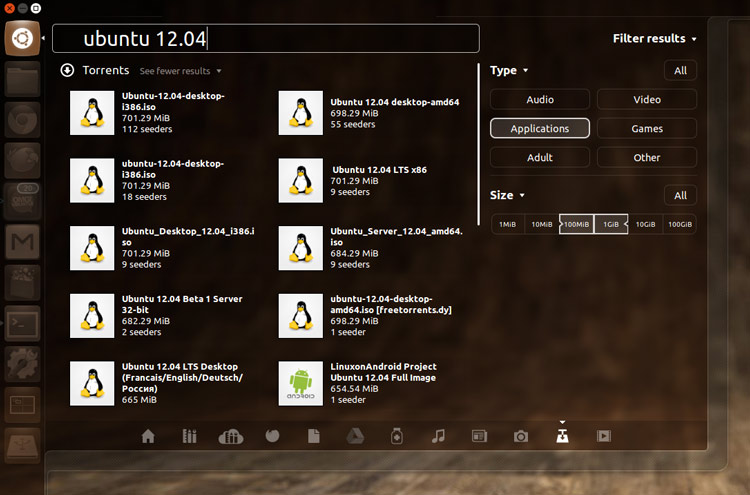Set size range to 100GiB
This screenshot has height=495, width=750.
point(680,224)
